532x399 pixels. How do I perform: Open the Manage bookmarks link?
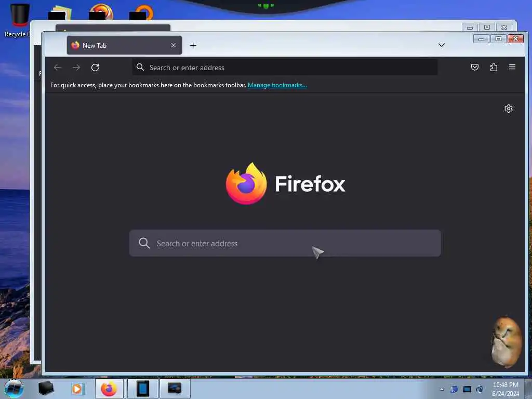[x=277, y=85]
